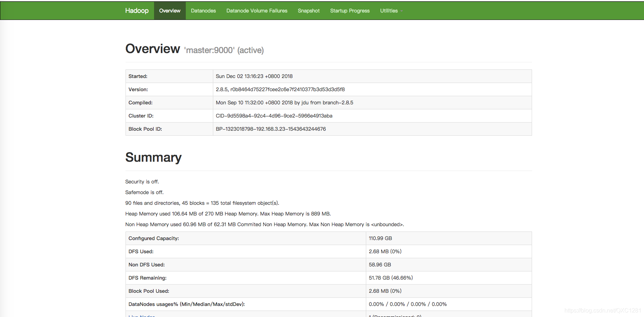The width and height of the screenshot is (644, 317).
Task: Click the Summary section heading
Action: (153, 157)
